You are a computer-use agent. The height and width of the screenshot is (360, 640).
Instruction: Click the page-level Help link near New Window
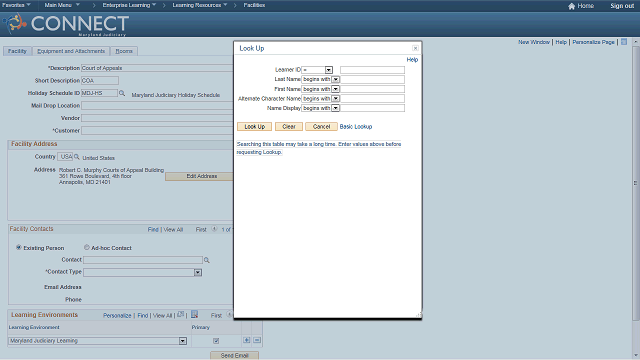tap(561, 42)
